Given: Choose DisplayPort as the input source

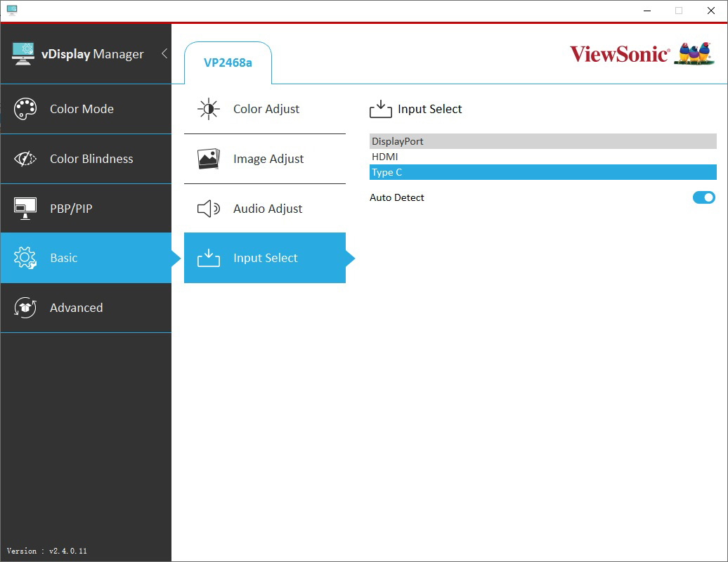Looking at the screenshot, I should 543,141.
